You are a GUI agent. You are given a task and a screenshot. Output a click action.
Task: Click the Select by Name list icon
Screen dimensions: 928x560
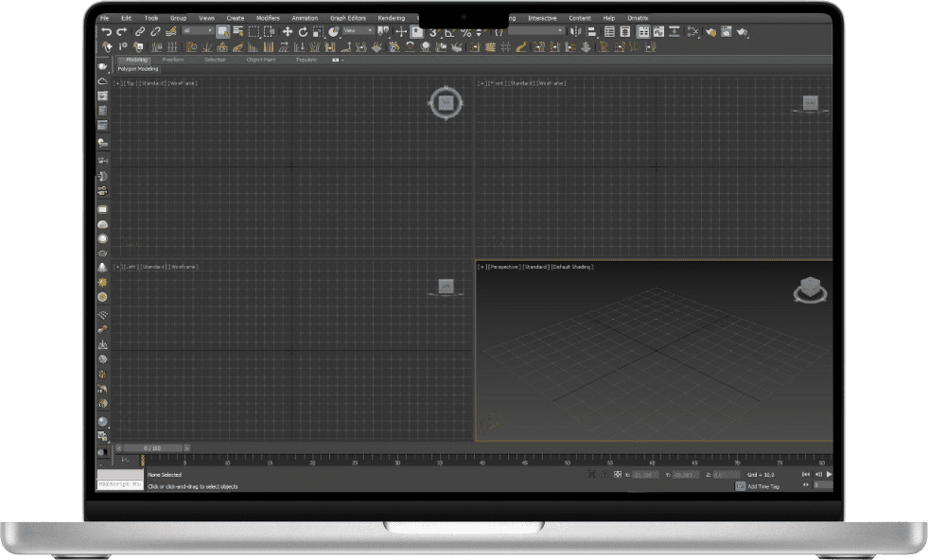[237, 31]
